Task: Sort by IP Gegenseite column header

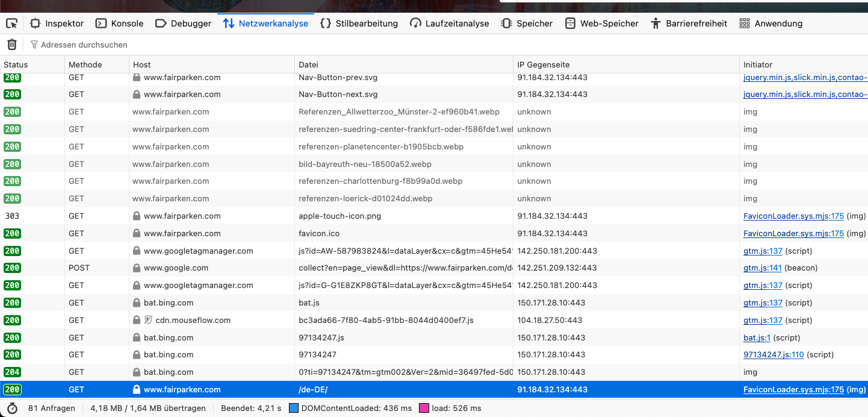Action: 543,64
